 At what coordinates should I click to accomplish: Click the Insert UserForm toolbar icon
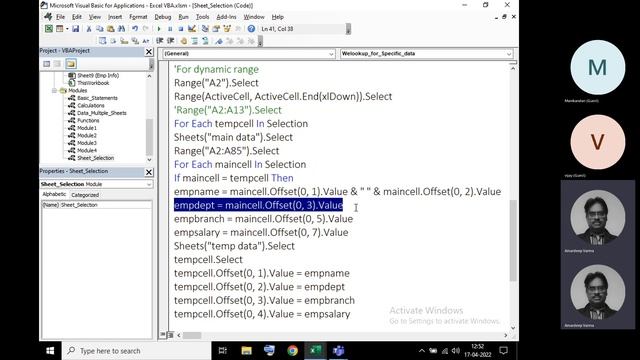[60, 29]
